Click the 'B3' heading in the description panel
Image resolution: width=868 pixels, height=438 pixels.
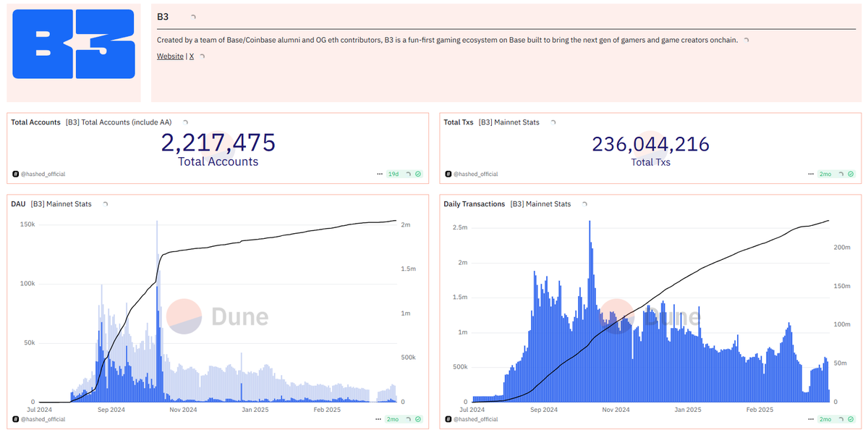[163, 17]
